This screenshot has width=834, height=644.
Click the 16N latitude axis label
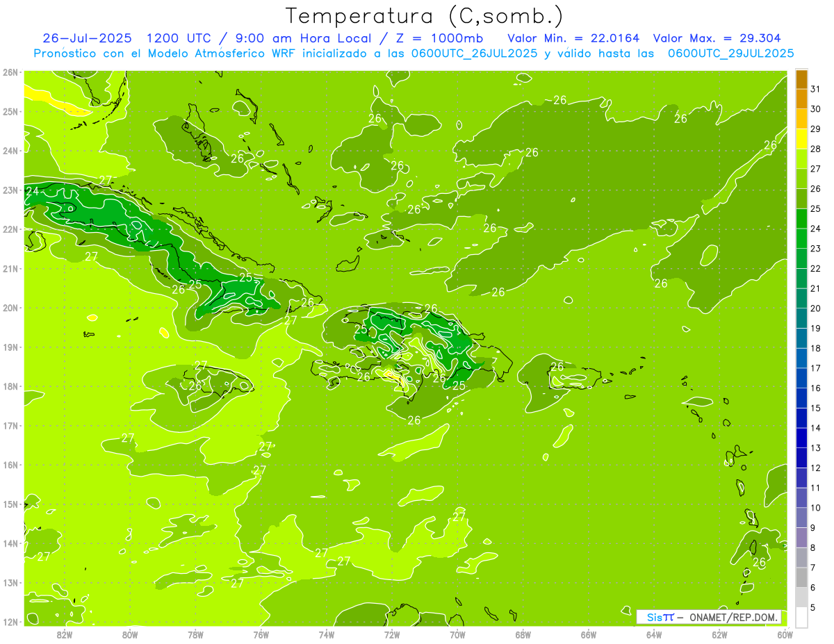[x=10, y=465]
